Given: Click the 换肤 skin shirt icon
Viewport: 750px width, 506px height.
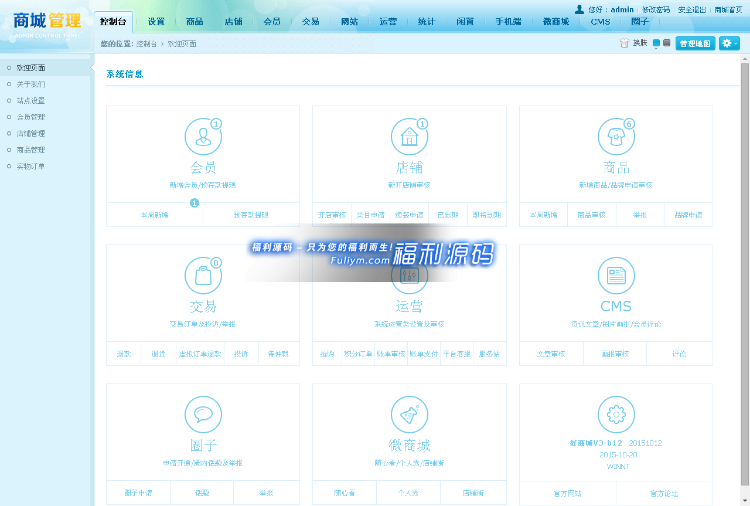Looking at the screenshot, I should (x=624, y=43).
